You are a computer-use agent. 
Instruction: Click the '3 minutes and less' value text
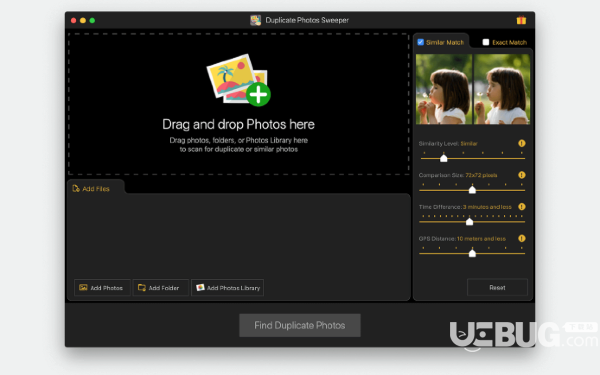point(487,207)
